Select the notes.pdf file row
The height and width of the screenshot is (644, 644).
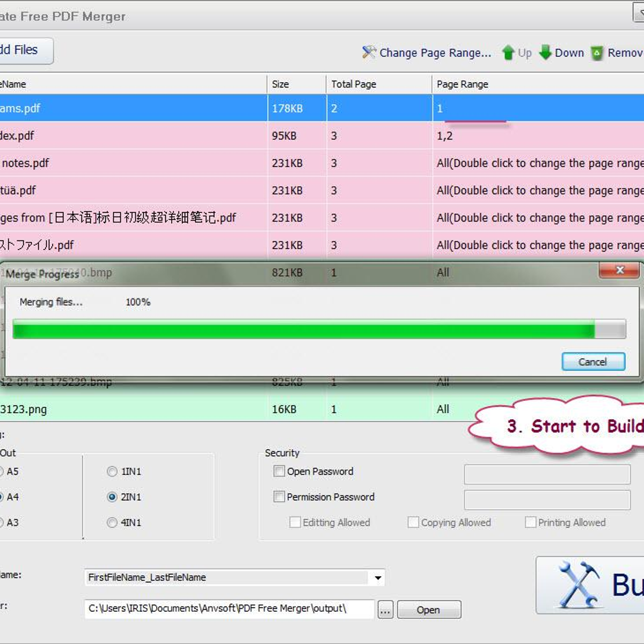tap(322, 163)
